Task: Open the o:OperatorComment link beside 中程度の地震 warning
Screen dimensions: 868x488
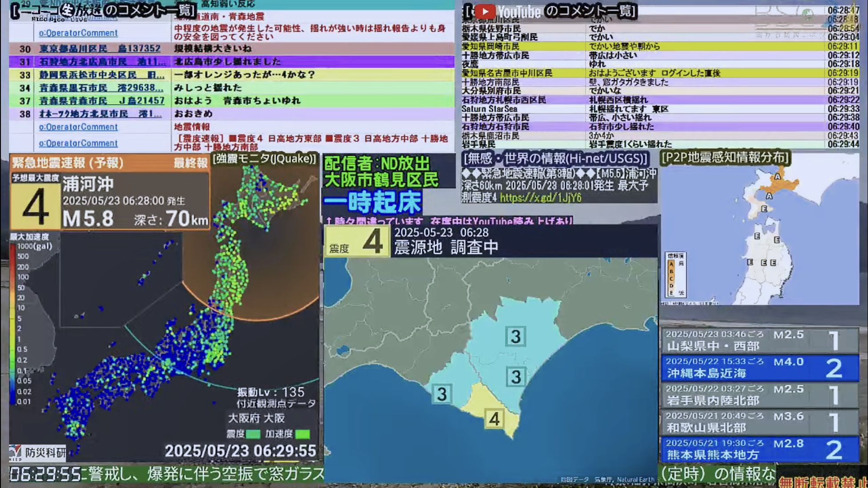Action: coord(78,33)
